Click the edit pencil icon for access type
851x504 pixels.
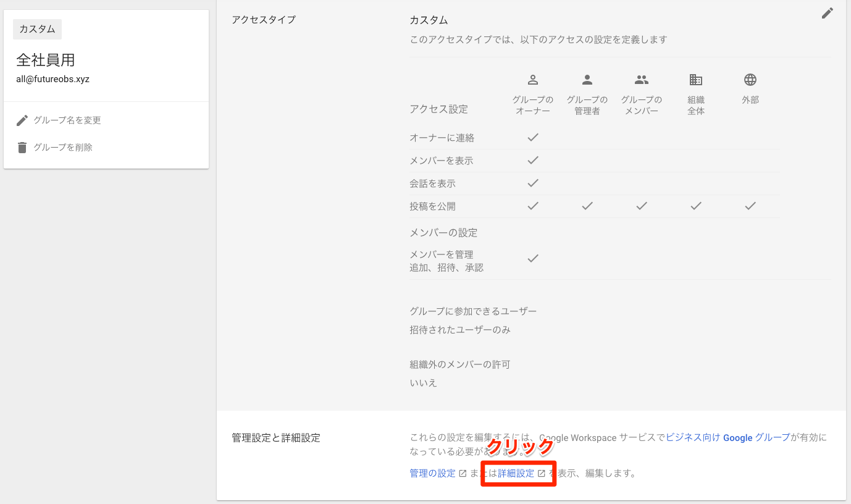click(827, 13)
